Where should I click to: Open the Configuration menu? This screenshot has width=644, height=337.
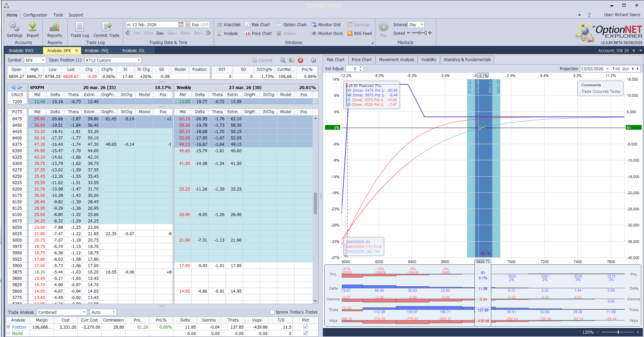(35, 15)
